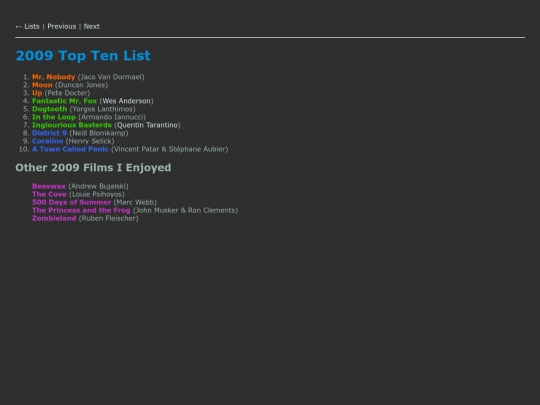Click director name Andrew Bujalski
540x405 pixels.
click(x=98, y=186)
